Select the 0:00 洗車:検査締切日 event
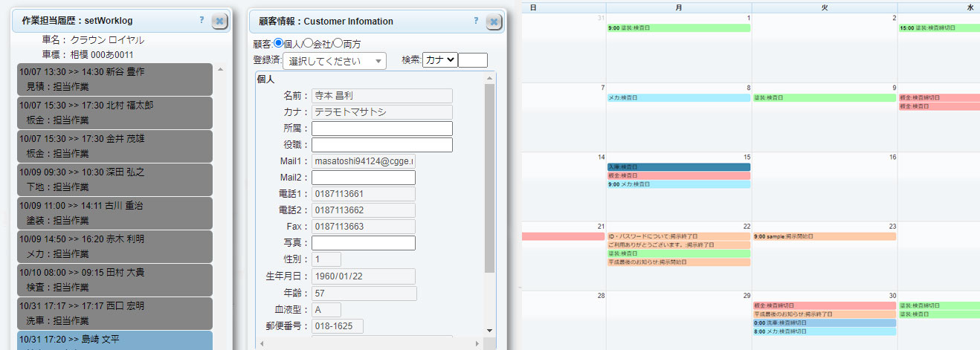This screenshot has width=980, height=350. [x=824, y=323]
